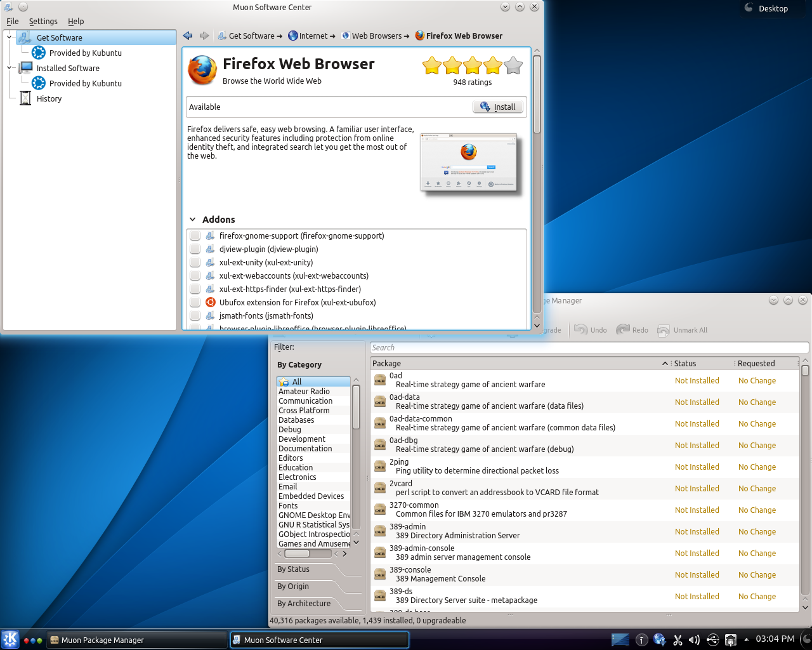This screenshot has width=812, height=650.
Task: Click Kubuntu gear icon under Get Software
Action: 39,53
